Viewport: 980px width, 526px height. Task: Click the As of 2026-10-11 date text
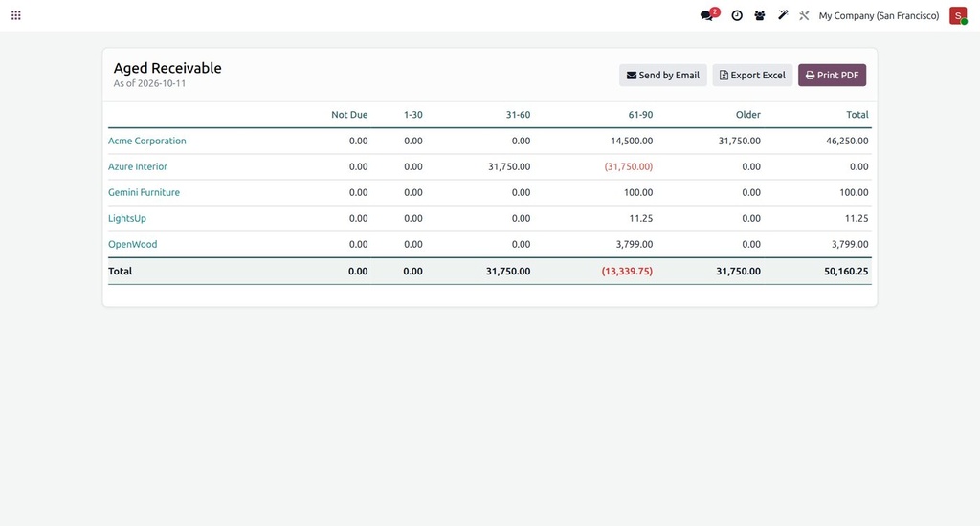pos(149,84)
